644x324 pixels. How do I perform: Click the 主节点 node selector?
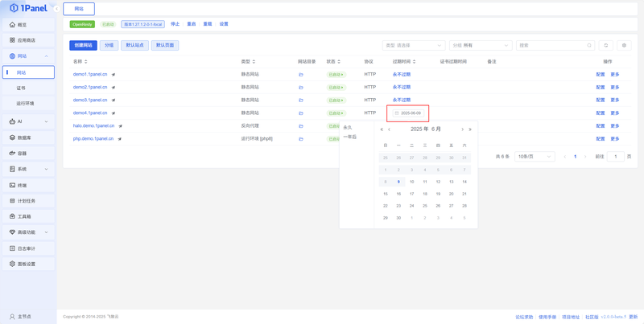21,317
